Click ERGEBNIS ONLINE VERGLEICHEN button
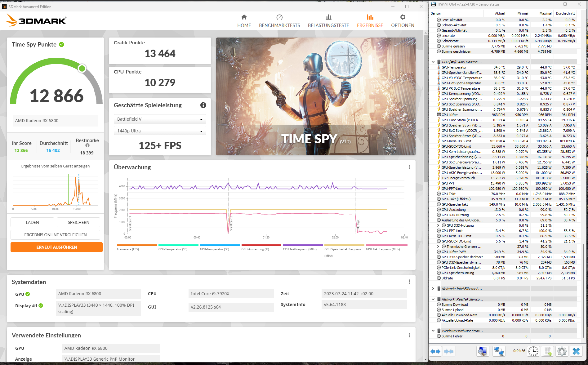588x365 pixels. pyautogui.click(x=55, y=235)
